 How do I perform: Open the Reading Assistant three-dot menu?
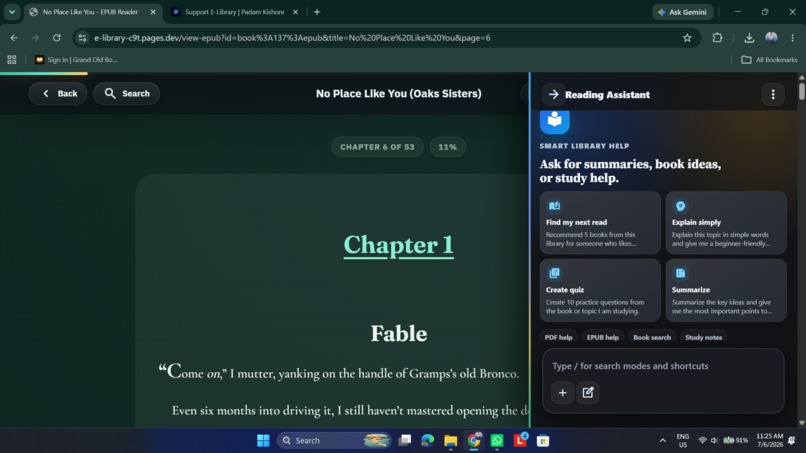pyautogui.click(x=773, y=95)
